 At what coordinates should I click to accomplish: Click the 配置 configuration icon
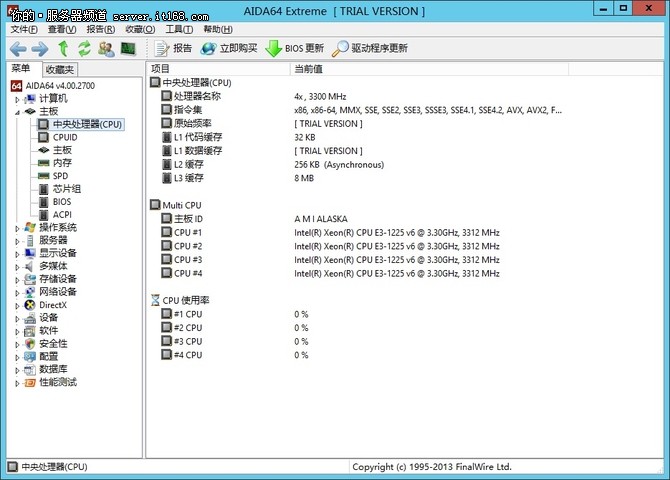30,356
